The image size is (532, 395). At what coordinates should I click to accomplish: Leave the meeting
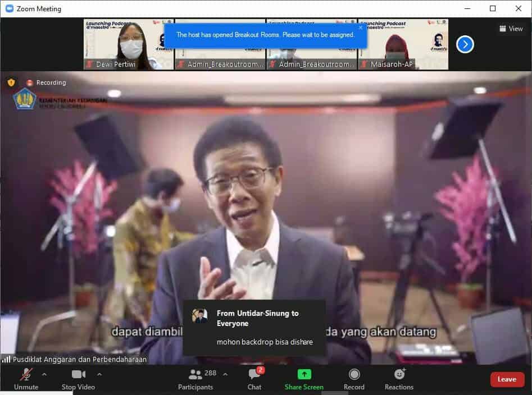(507, 379)
